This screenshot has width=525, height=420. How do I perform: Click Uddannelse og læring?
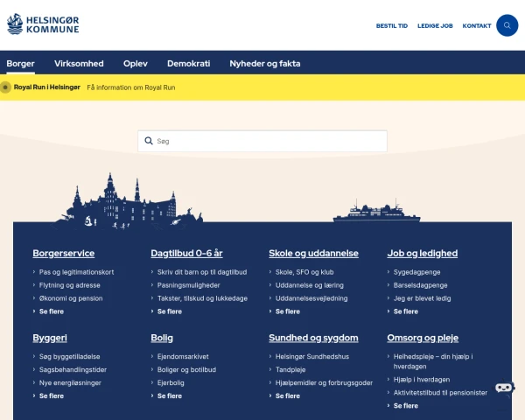tap(310, 285)
